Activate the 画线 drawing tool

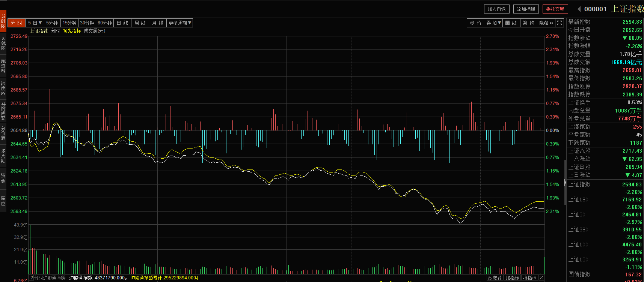[x=511, y=23]
